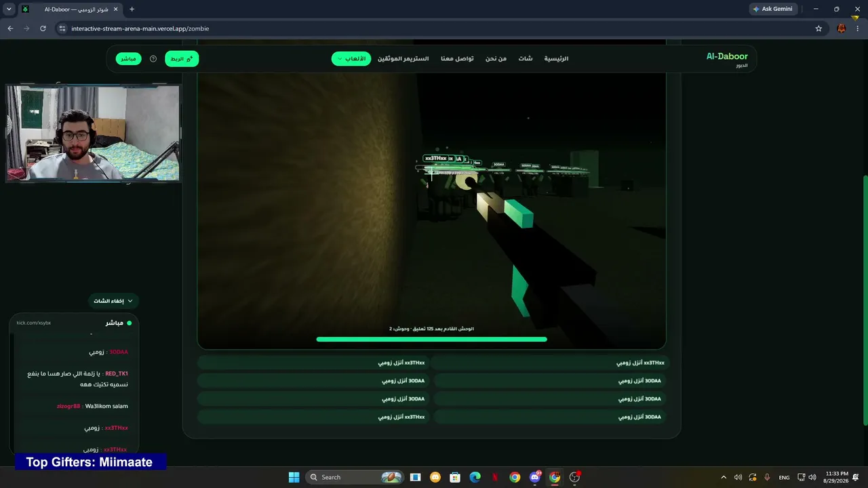Click the taskbar Search box
Screen dimensions: 868x488
click(355, 477)
